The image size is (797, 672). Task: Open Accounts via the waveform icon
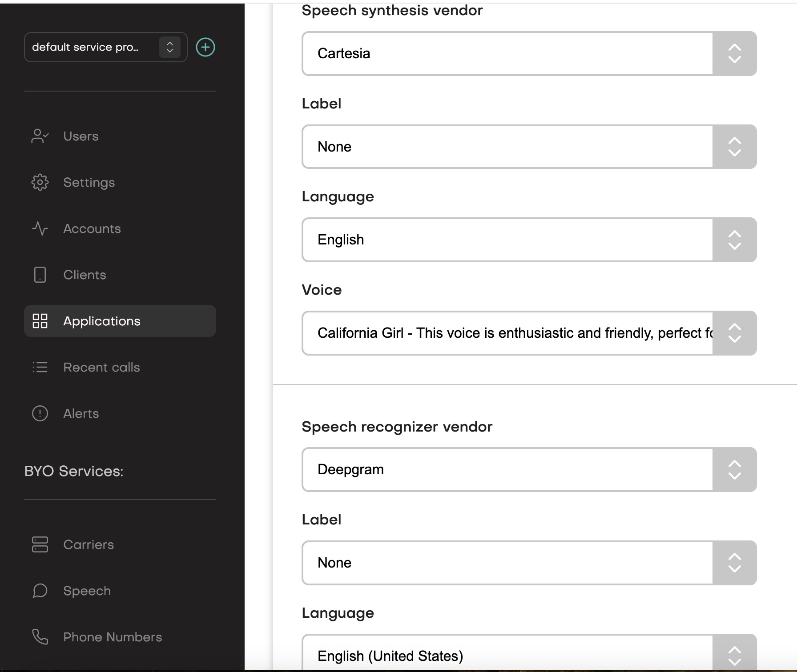point(40,228)
